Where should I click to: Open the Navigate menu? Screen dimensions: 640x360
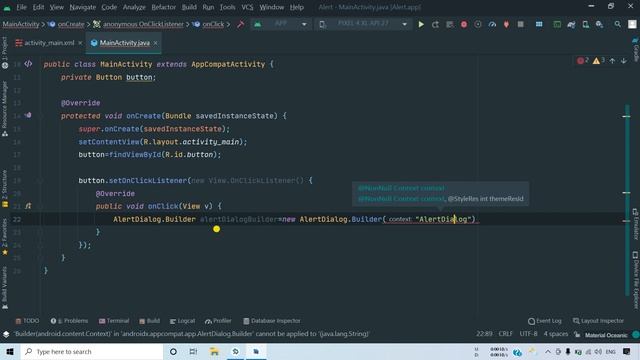[x=82, y=7]
